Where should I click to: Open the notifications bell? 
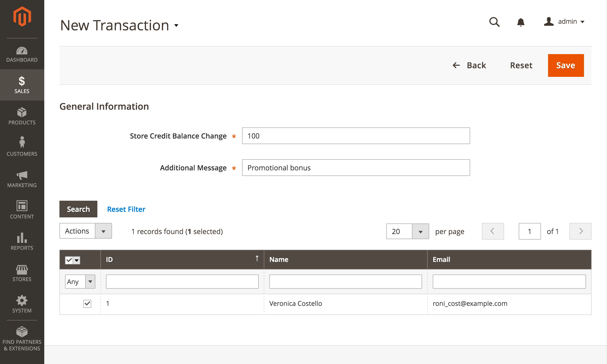[x=521, y=22]
